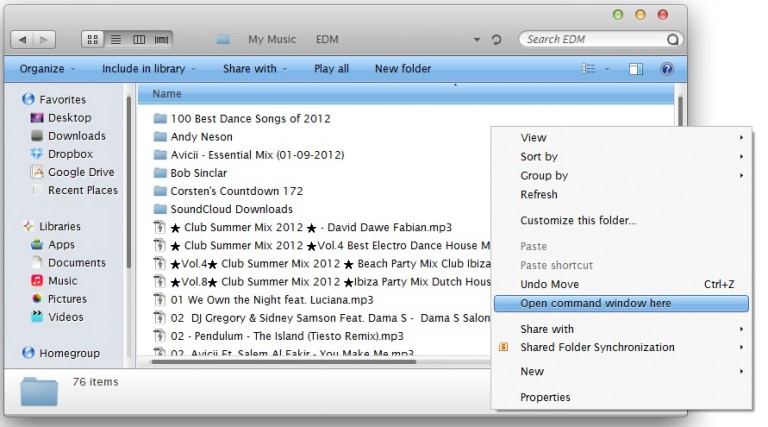Click the Dropbox sidebar icon
The image size is (768, 427).
[x=37, y=154]
